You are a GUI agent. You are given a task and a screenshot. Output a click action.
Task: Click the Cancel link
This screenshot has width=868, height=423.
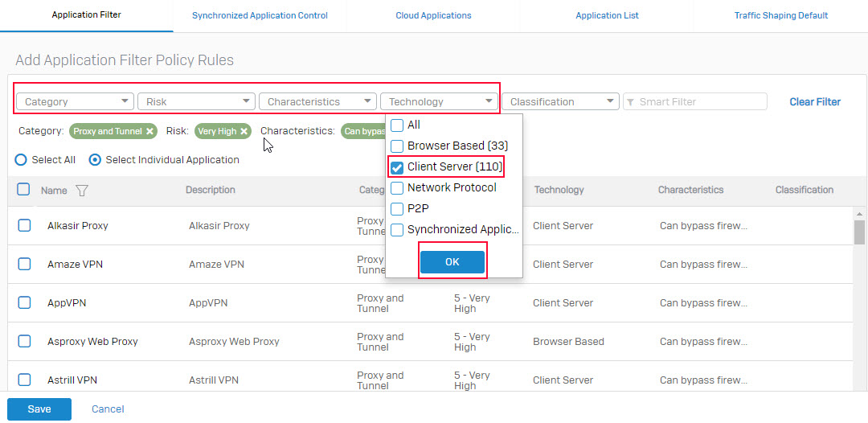pos(108,409)
